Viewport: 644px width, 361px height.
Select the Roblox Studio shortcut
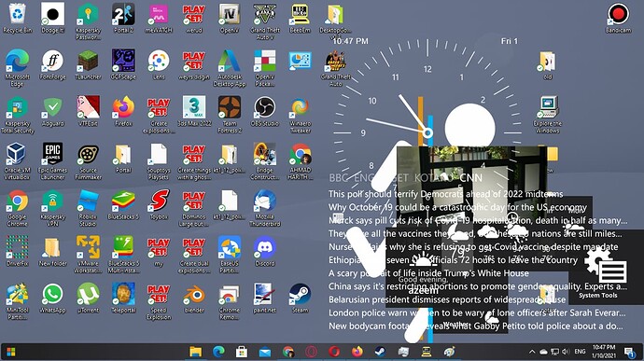(88, 209)
